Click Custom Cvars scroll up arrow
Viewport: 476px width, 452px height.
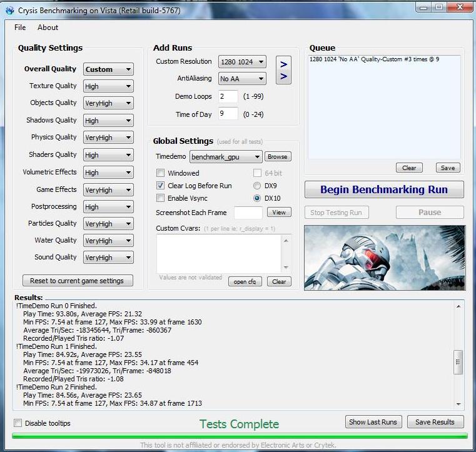tap(286, 241)
